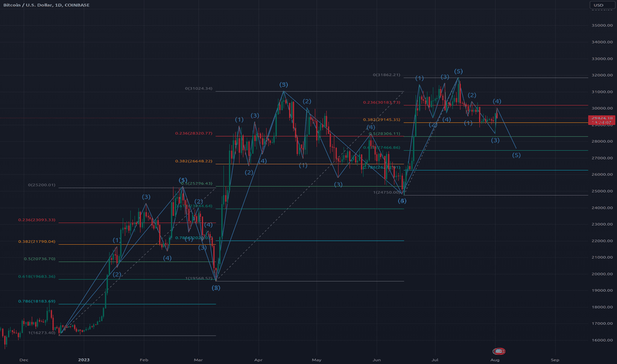This screenshot has width=617, height=364.
Task: Click the Sep label on time axis
Action: point(555,359)
